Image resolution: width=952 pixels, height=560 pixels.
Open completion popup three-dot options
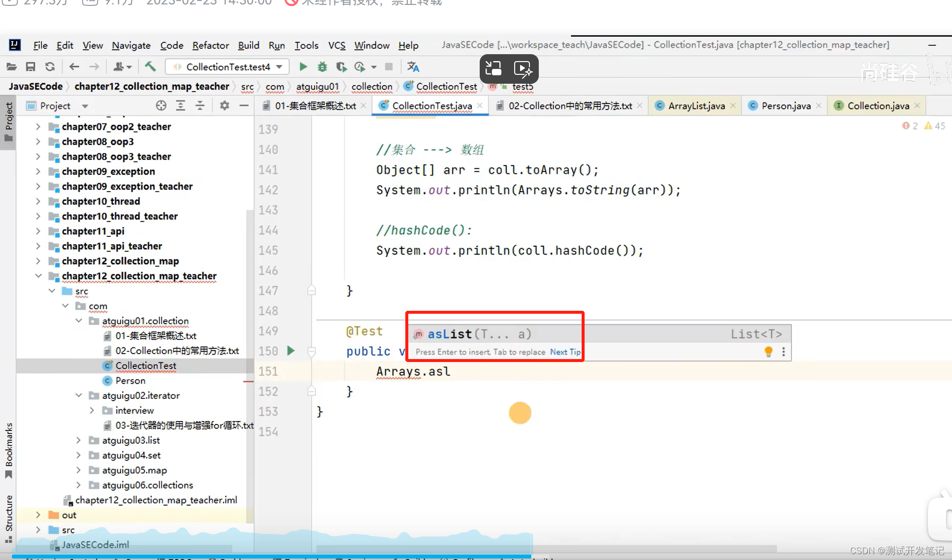pos(784,352)
